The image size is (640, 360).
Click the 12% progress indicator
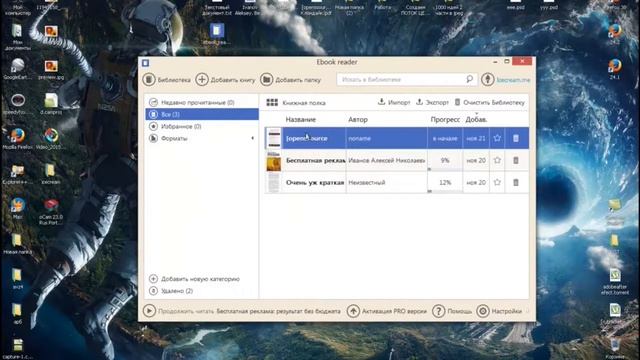445,182
